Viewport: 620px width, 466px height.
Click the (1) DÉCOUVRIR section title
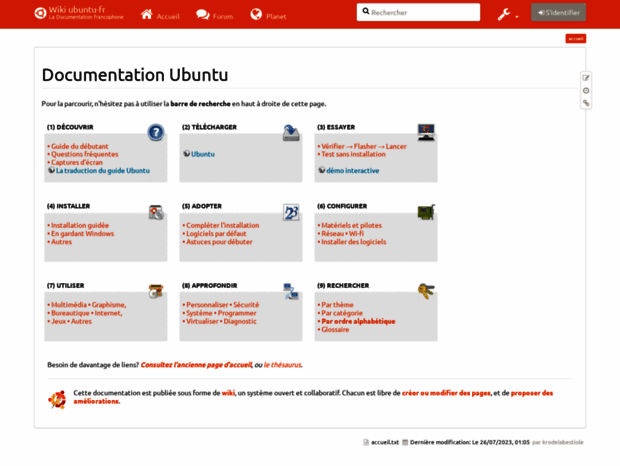(70, 127)
